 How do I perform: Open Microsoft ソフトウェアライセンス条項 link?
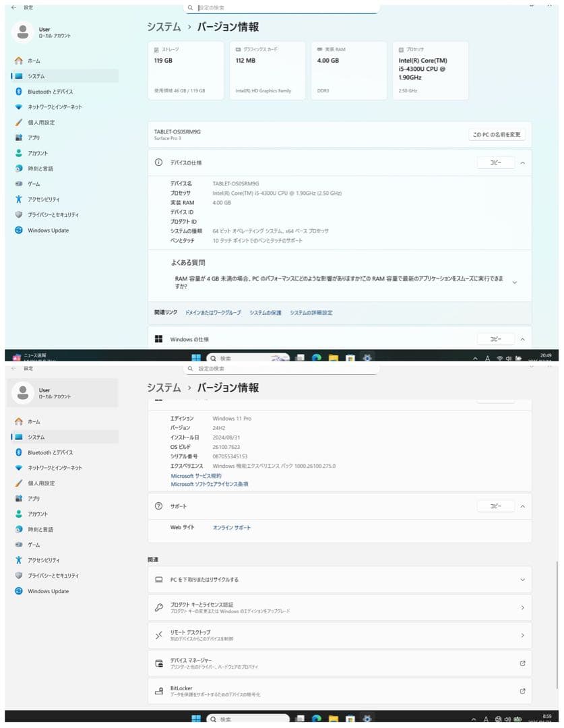coord(210,484)
